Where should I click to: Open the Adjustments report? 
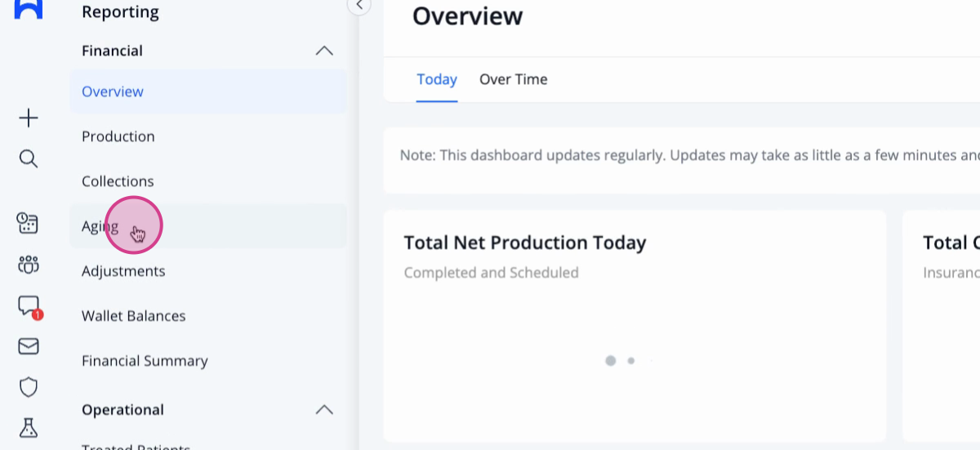point(208,271)
